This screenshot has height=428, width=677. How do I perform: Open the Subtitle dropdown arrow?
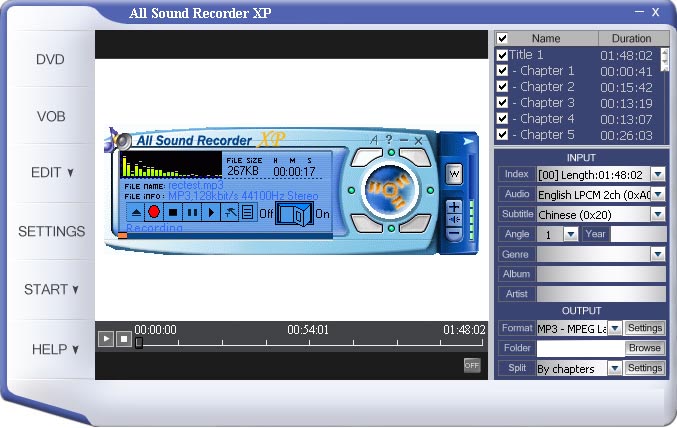pos(658,214)
